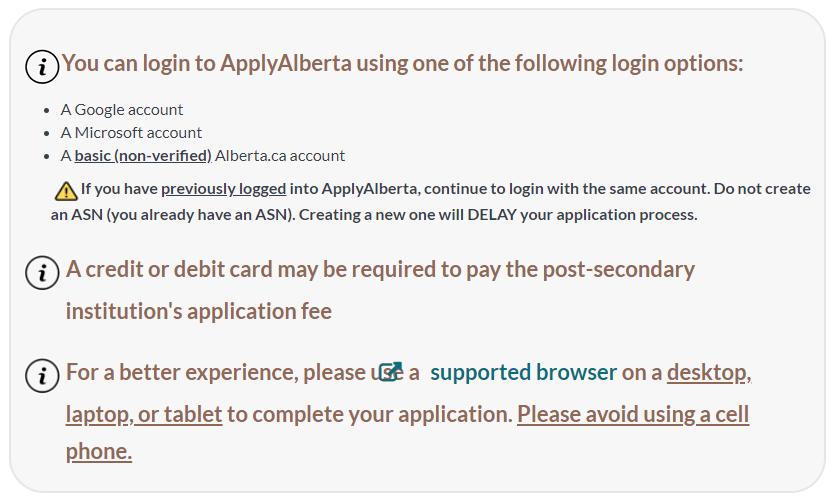The image size is (835, 499).
Task: Click 'A Microsoft account' list item
Action: pyautogui.click(x=131, y=133)
